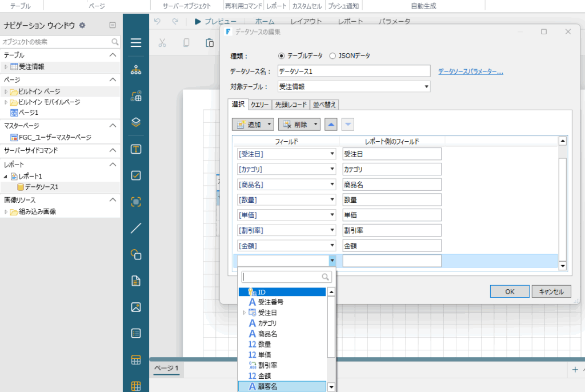Click the navigation window settings gear
Image resolution: width=585 pixels, height=392 pixels.
[82, 25]
